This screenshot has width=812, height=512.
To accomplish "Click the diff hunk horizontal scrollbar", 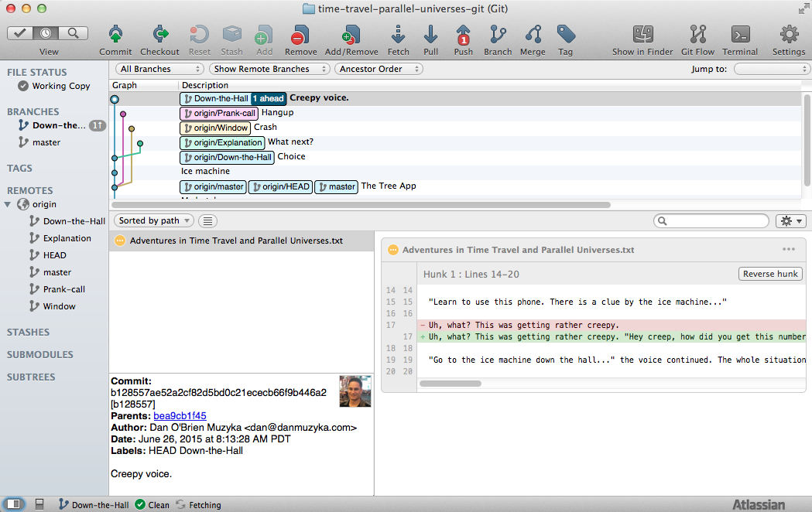I will tap(451, 384).
